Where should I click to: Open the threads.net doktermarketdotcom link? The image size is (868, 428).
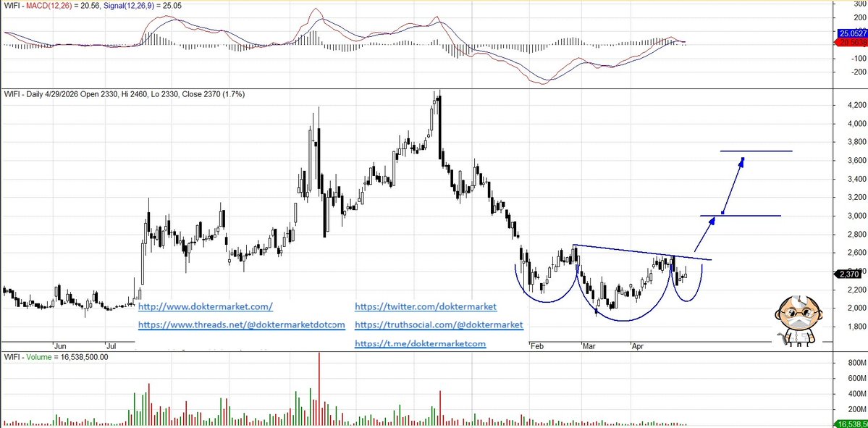click(241, 324)
